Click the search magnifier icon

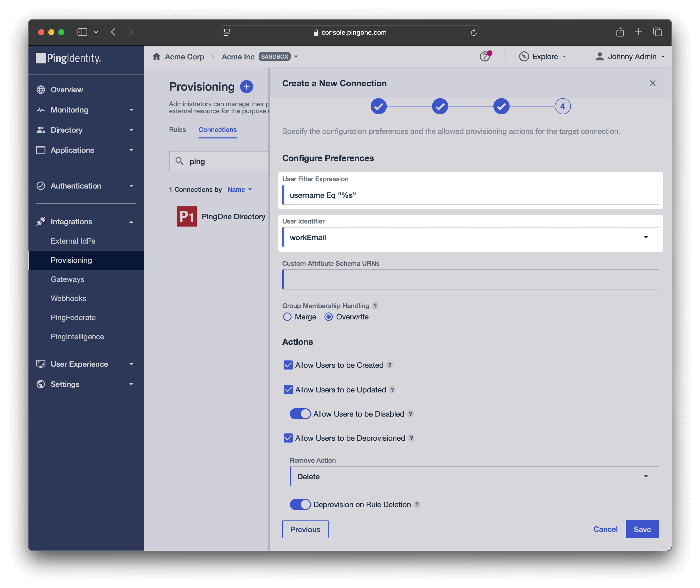(179, 161)
